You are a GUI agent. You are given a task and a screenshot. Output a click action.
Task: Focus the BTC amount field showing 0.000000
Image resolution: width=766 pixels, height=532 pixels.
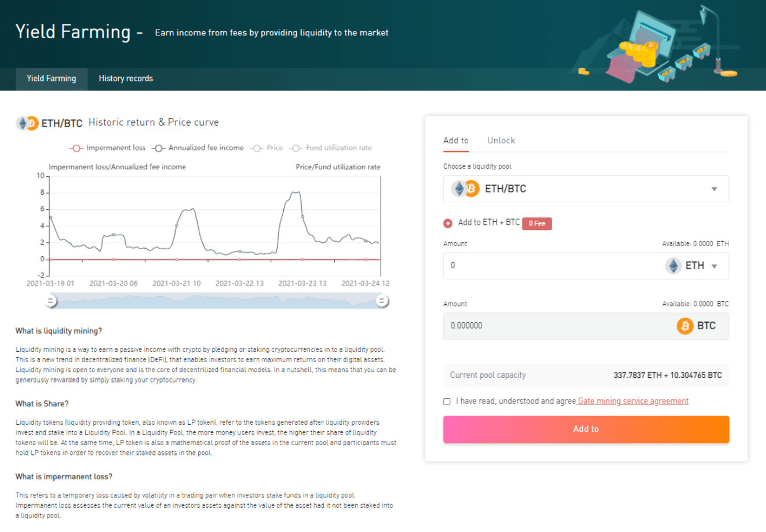[586, 326]
